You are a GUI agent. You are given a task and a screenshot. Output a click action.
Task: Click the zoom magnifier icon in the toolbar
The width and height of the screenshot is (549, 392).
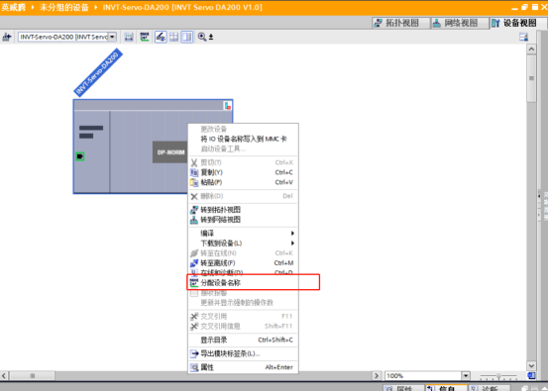click(202, 37)
